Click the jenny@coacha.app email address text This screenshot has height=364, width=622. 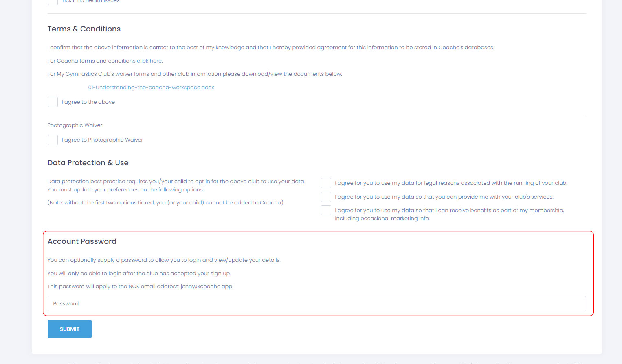[x=207, y=286]
